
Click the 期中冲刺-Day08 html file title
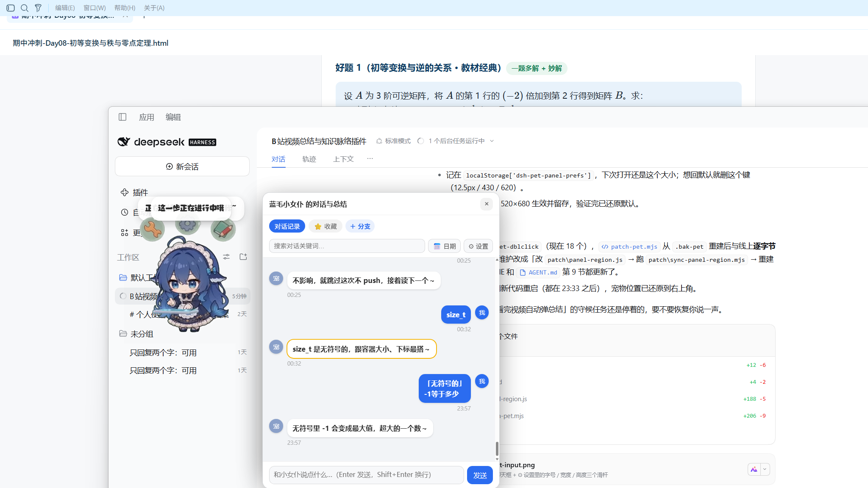(90, 43)
